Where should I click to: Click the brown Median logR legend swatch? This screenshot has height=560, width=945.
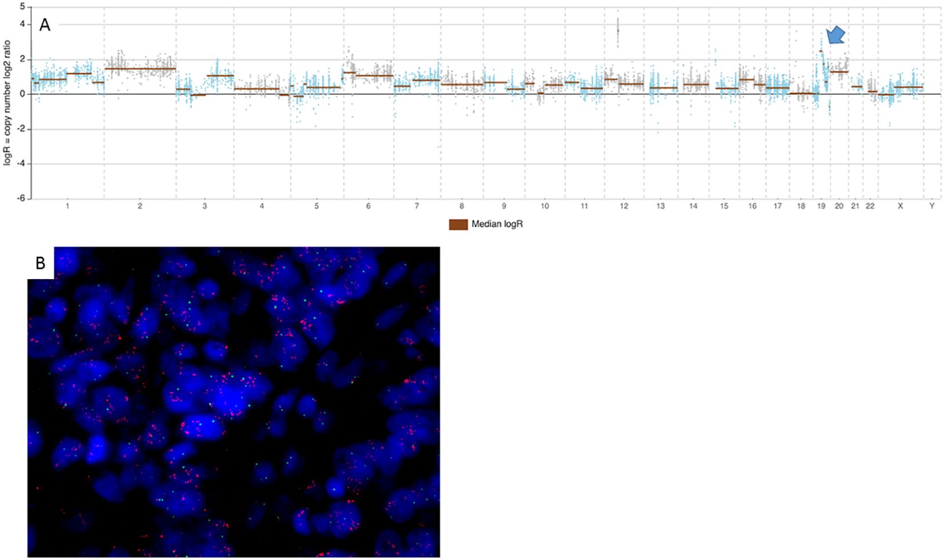pos(458,224)
